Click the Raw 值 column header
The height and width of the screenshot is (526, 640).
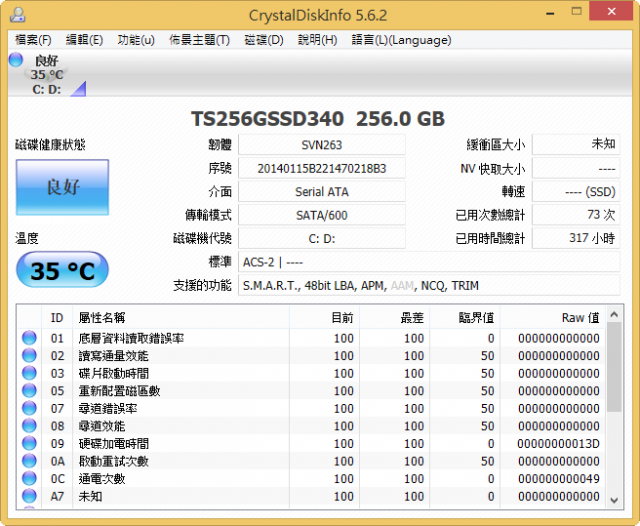click(553, 317)
